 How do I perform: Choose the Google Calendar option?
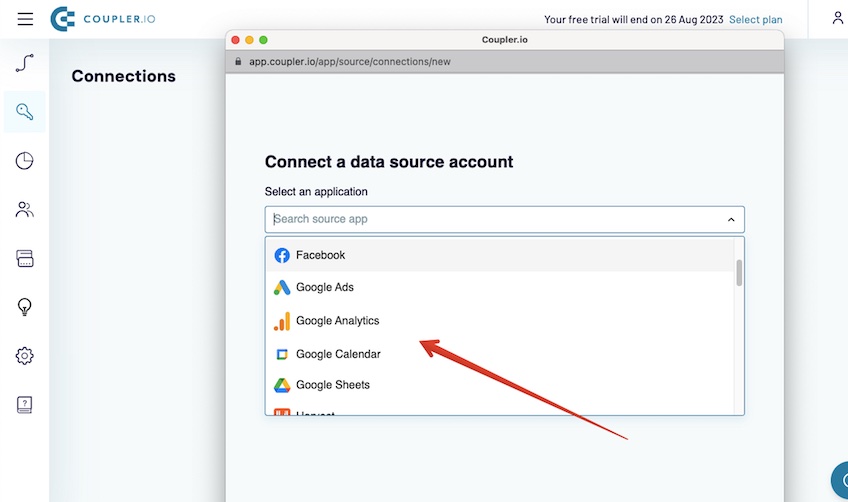(500, 354)
